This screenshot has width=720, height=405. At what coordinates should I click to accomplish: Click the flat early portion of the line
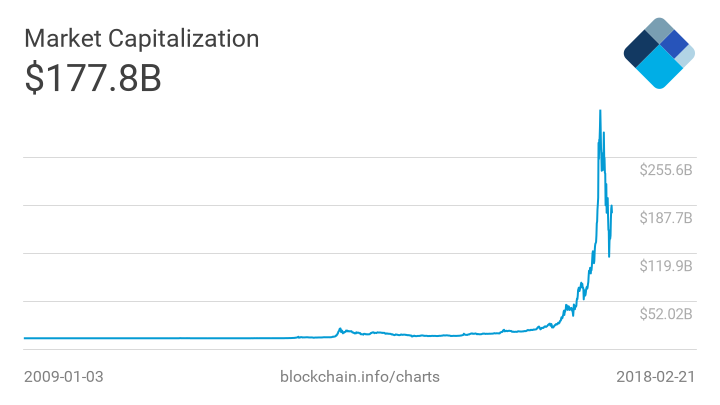pyautogui.click(x=150, y=338)
